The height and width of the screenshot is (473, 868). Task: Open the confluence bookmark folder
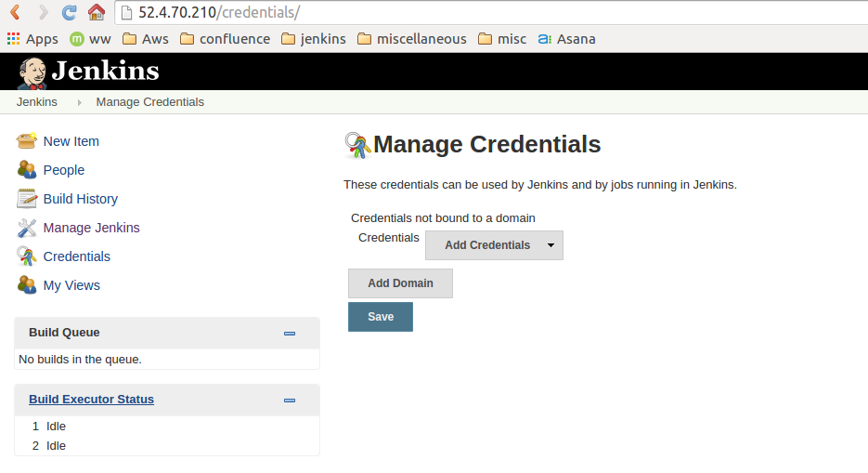click(226, 39)
